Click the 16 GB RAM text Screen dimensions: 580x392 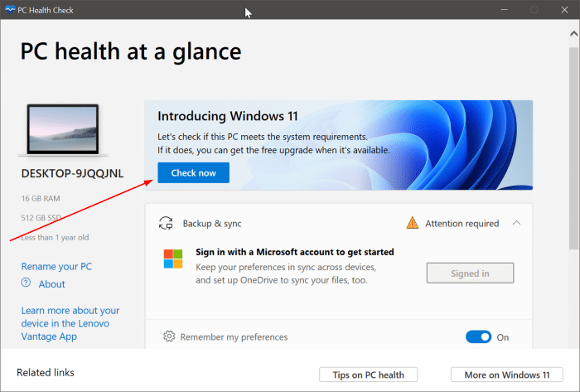click(41, 199)
